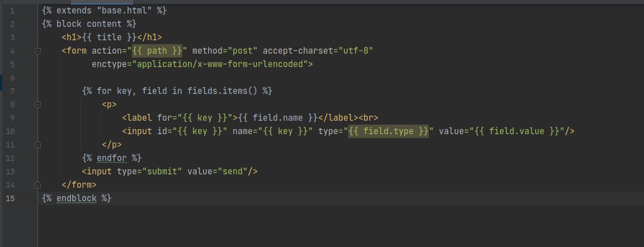Click line number 6 in the gutter
The image size is (644, 247).
12,78
